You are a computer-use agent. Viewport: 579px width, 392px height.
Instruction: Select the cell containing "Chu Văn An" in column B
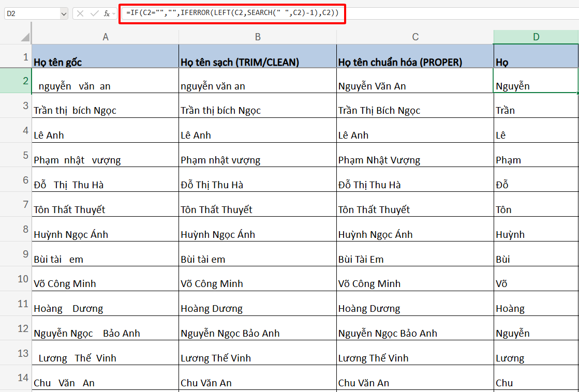click(257, 378)
